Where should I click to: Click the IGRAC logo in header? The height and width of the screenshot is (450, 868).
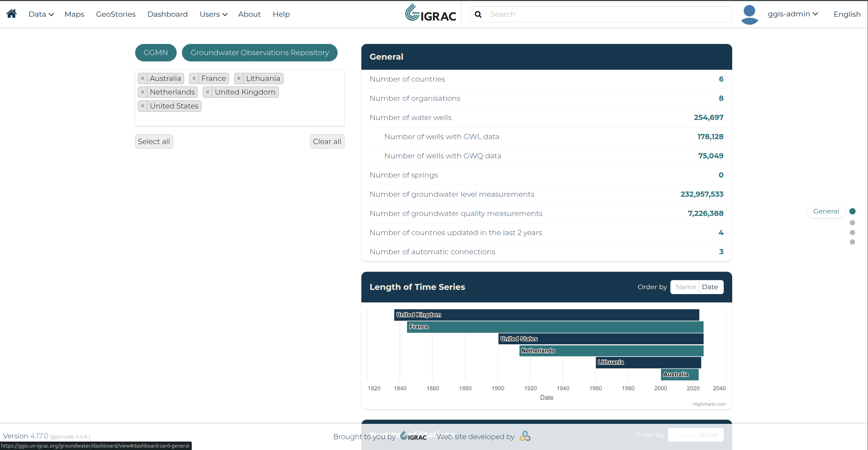tap(431, 13)
